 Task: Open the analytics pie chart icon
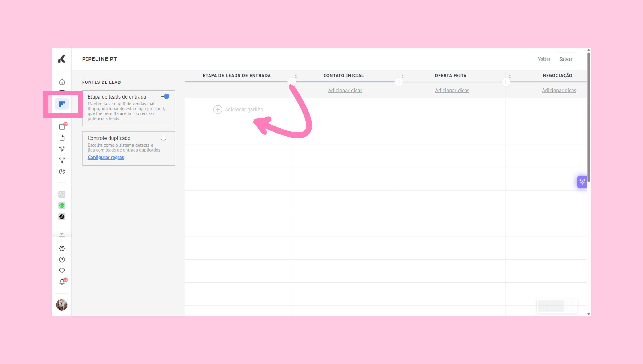point(62,172)
